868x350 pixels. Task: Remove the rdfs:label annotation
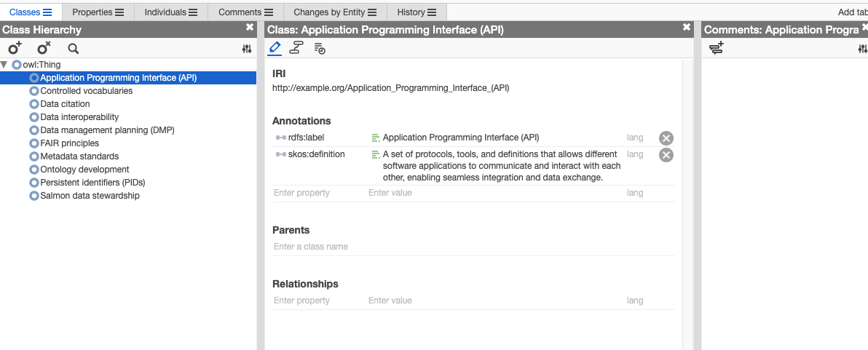click(666, 138)
